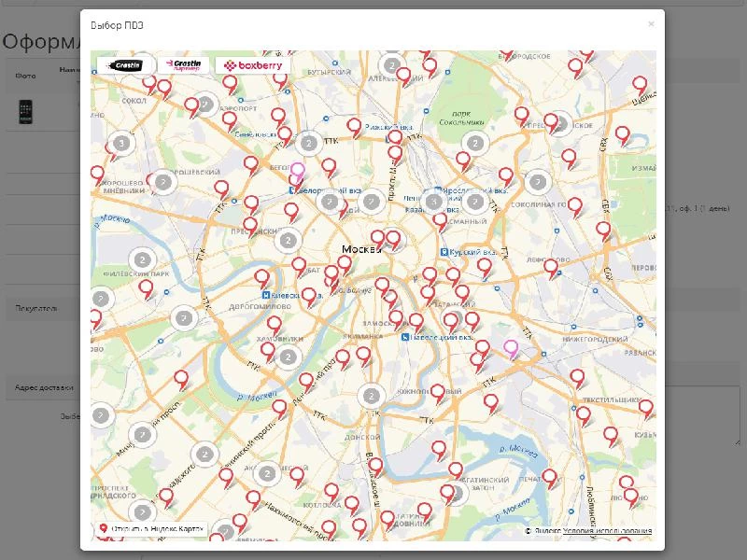747x560 pixels.
Task: Open the 3-point cluster at Ленинградский вокзал
Action: (x=433, y=202)
